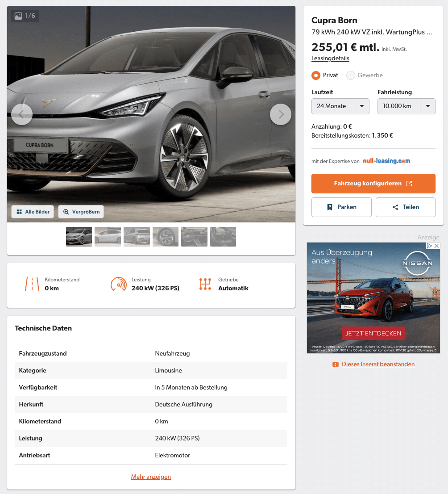Open the Leasingdetails link
Viewport: 448px width, 494px height.
330,58
